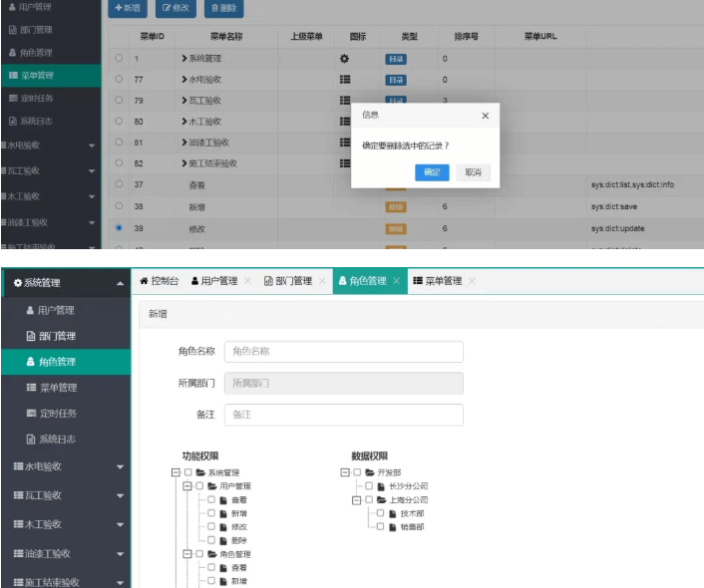The image size is (704, 588).
Task: Check the 删除 box under 用户管理
Action: (211, 540)
